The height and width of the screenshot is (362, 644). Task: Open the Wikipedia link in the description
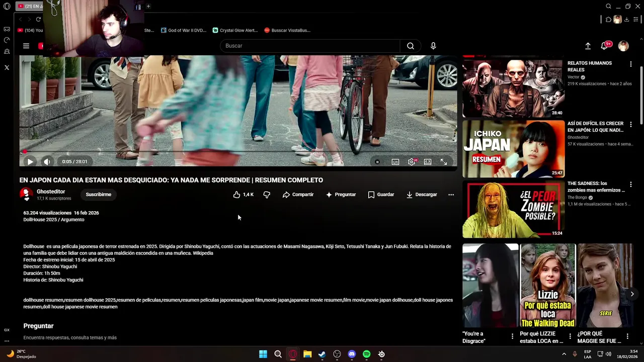203,253
